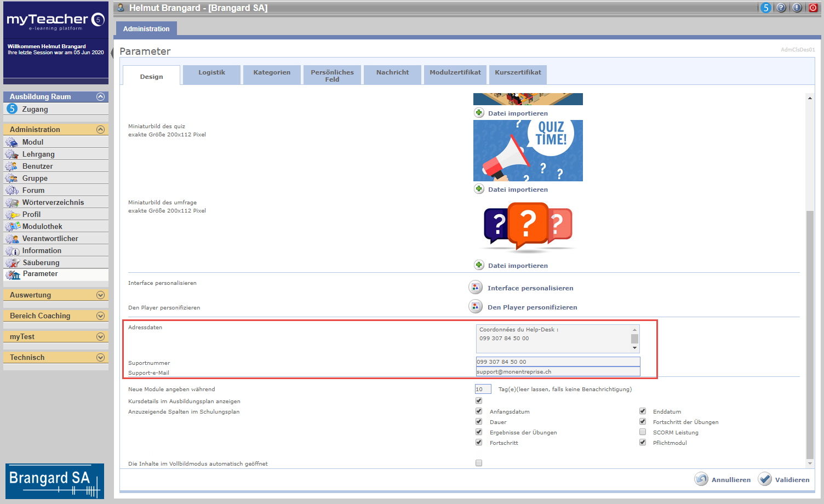The image size is (824, 504).
Task: Click the help question mark icon in header
Action: [x=781, y=8]
